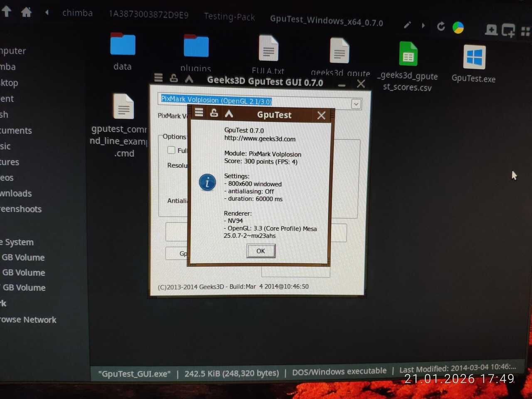Open Videos in the sidebar
The height and width of the screenshot is (399, 532).
tap(7, 178)
